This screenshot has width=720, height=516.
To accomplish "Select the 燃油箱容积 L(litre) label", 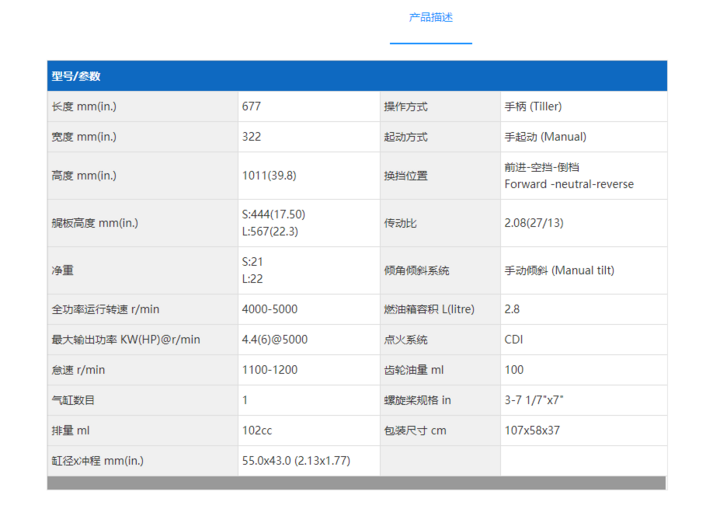I will (x=429, y=310).
